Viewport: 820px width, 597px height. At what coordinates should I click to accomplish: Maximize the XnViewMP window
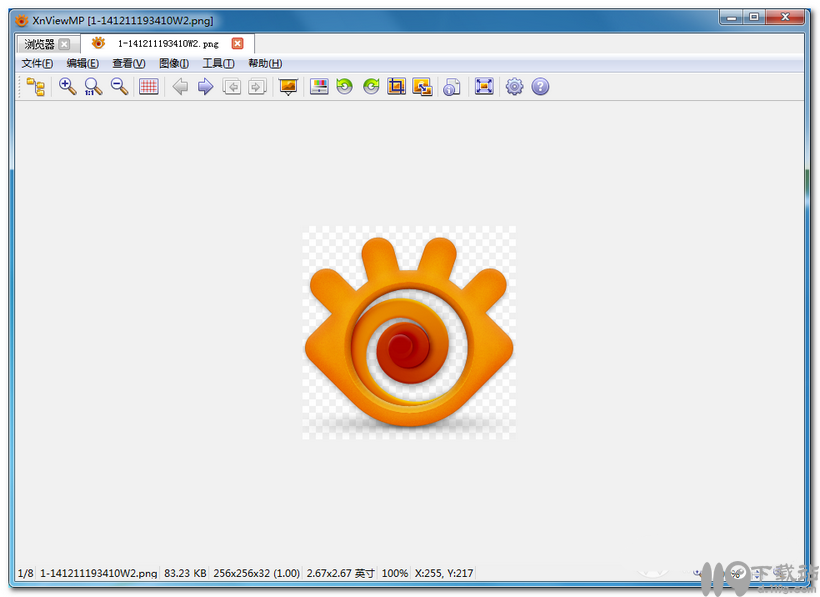[754, 17]
